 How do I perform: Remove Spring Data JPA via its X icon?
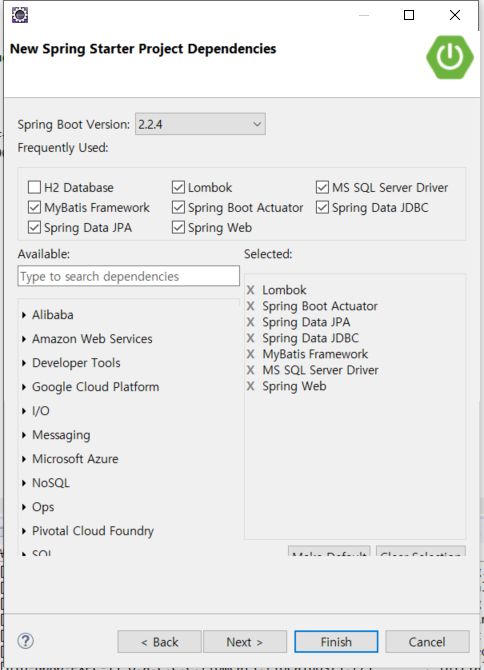[x=250, y=322]
